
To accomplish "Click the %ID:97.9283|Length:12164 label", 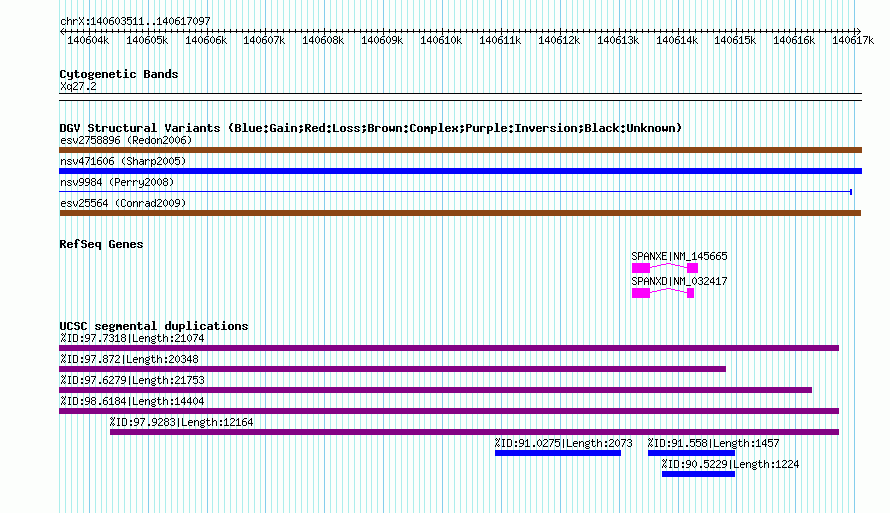I will [x=182, y=422].
